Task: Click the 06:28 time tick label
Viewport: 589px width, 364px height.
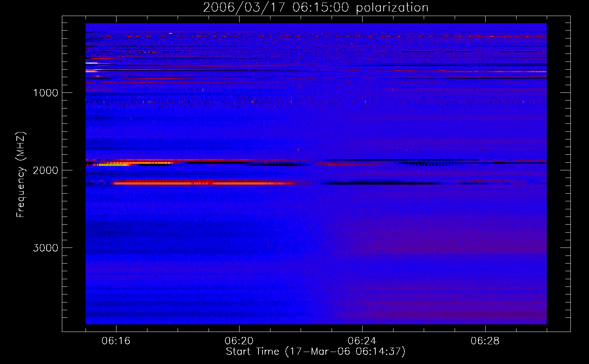Action: coord(485,341)
